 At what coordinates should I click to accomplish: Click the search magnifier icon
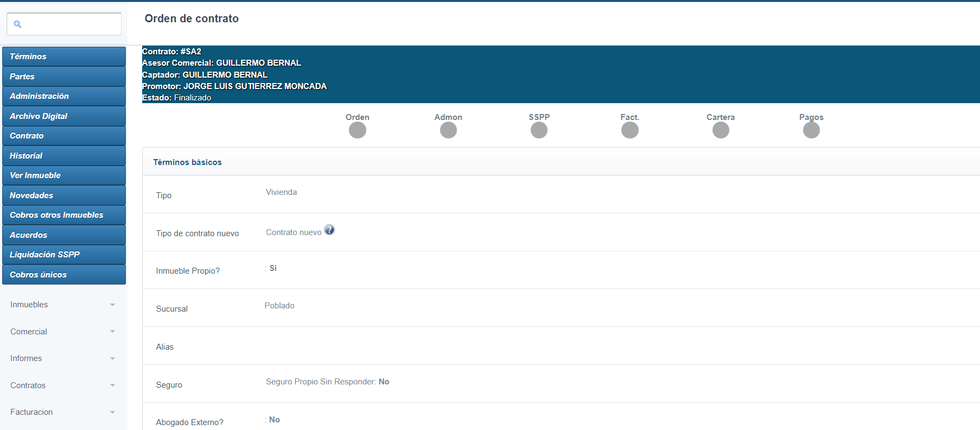point(17,24)
